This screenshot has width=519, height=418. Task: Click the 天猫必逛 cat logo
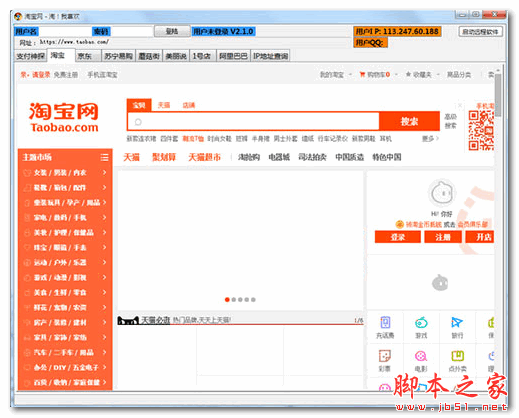tap(128, 321)
